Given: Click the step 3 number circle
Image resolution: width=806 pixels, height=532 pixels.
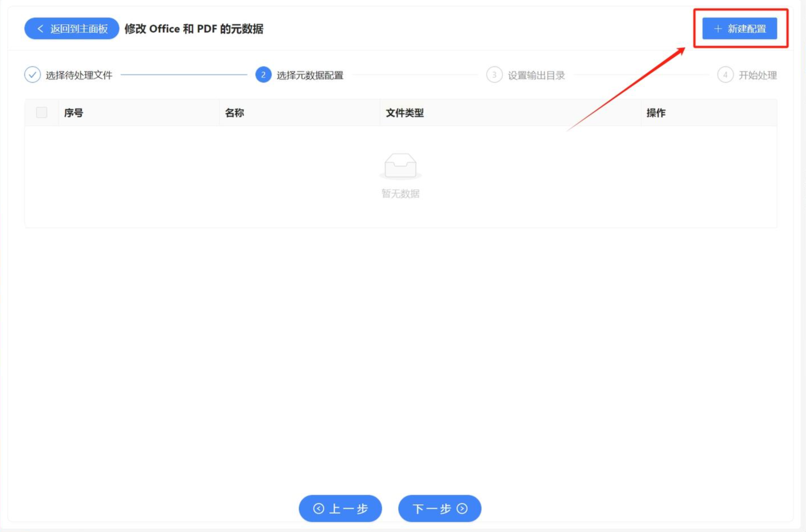Looking at the screenshot, I should coord(494,75).
